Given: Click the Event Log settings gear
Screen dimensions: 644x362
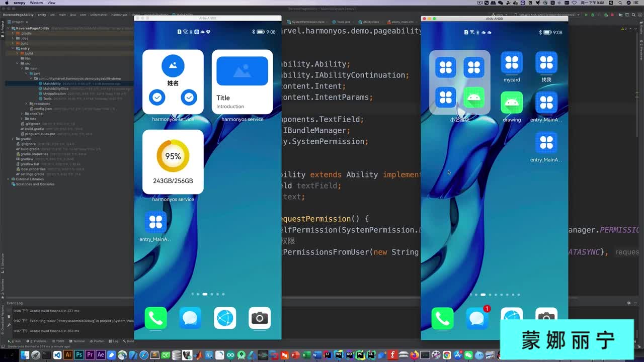Looking at the screenshot, I should pyautogui.click(x=628, y=303).
